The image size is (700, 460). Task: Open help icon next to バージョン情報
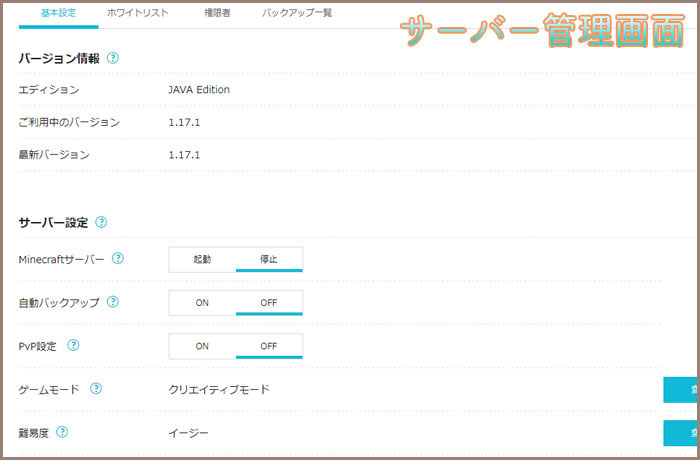point(113,58)
